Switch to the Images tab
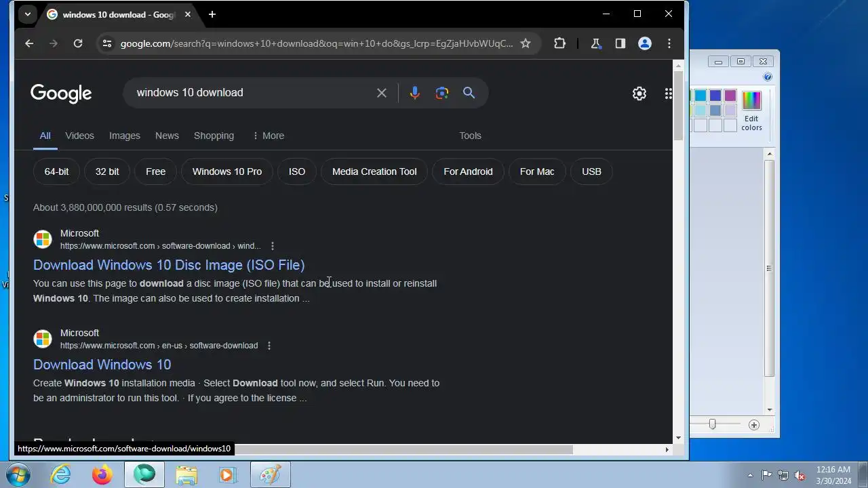The height and width of the screenshot is (488, 868). pyautogui.click(x=125, y=136)
